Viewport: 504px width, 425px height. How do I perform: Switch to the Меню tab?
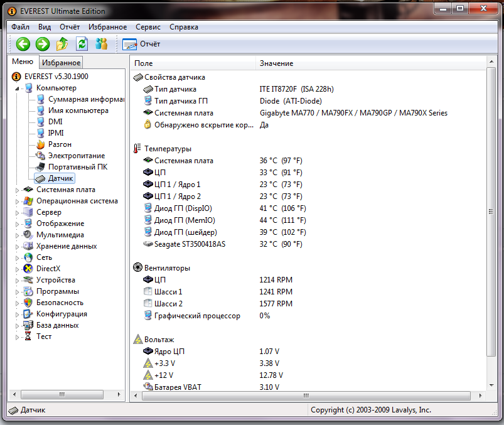point(23,62)
